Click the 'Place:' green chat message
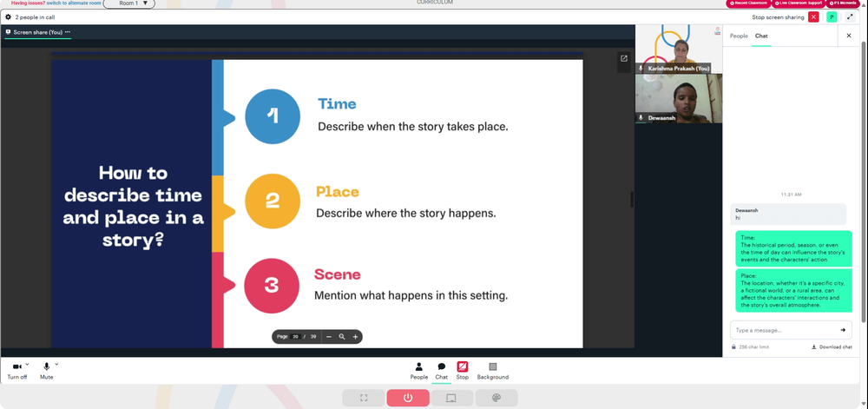The image size is (868, 409). [793, 290]
